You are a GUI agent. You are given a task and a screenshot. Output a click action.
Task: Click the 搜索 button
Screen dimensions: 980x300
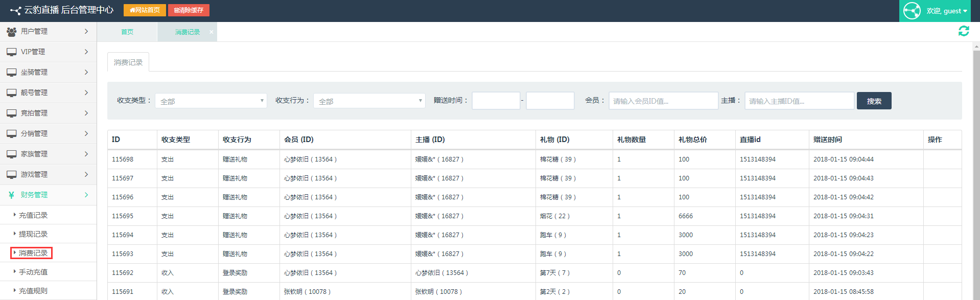point(874,101)
